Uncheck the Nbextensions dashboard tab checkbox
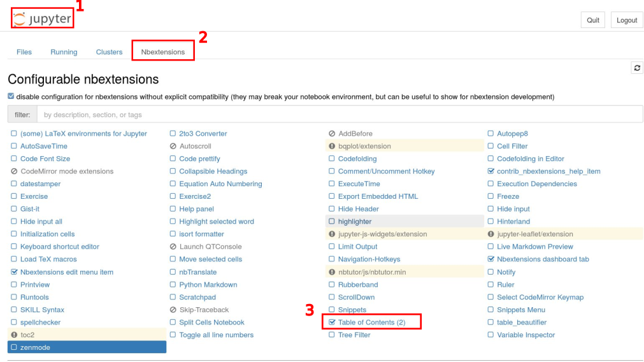The width and height of the screenshot is (644, 362). (491, 259)
